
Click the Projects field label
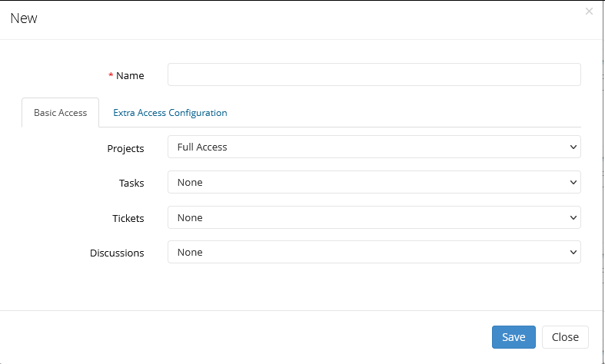point(125,148)
